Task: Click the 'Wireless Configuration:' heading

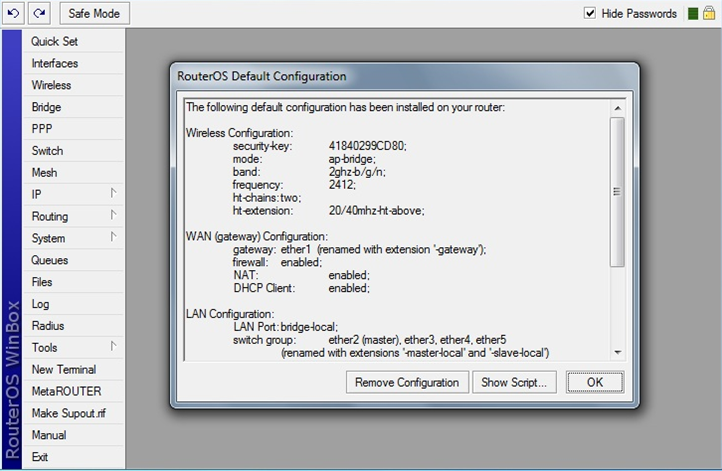Action: coord(239,133)
